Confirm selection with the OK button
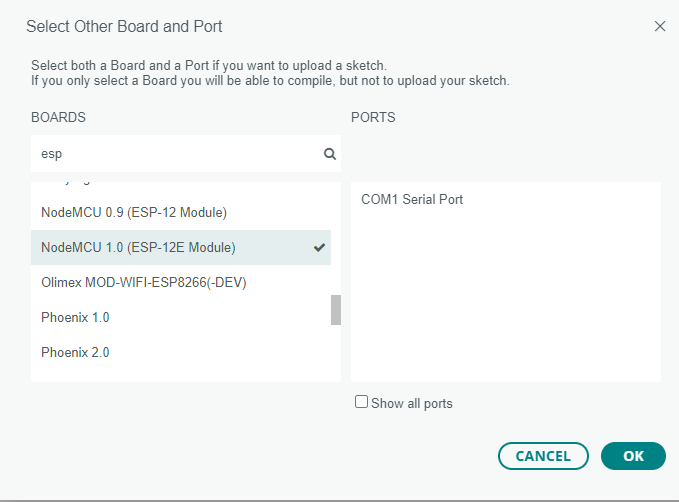Screen dimensions: 679x502 coord(633,455)
